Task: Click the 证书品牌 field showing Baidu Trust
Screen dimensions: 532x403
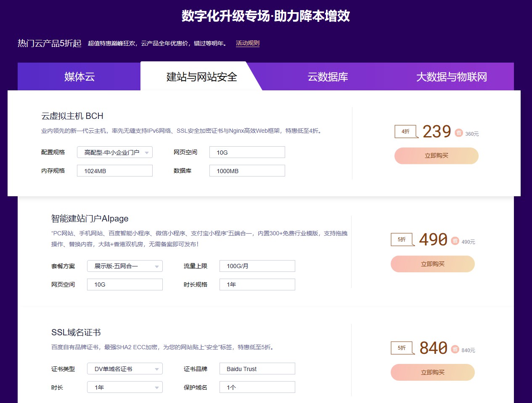Action: (x=257, y=369)
